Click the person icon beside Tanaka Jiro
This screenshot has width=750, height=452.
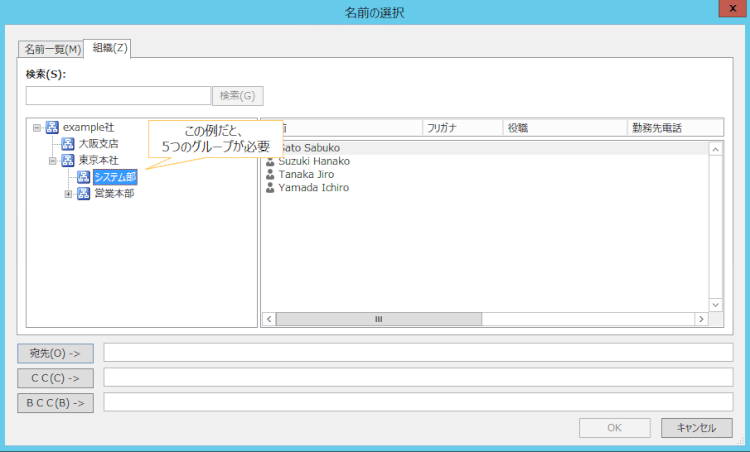click(270, 174)
